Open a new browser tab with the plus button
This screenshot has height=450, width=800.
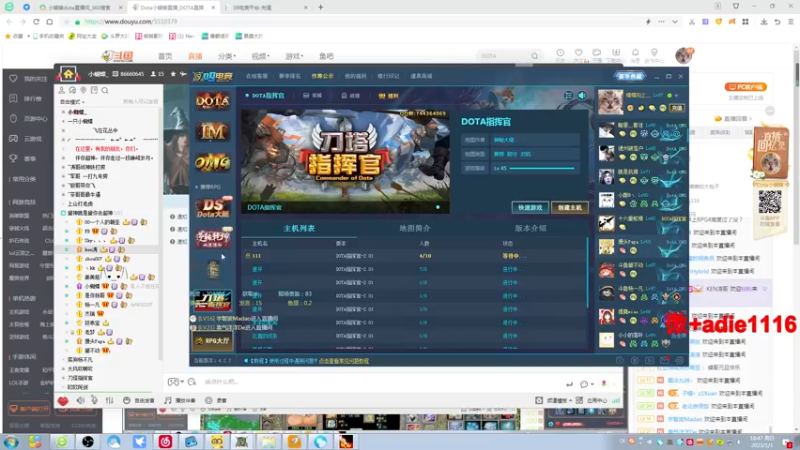(x=320, y=7)
